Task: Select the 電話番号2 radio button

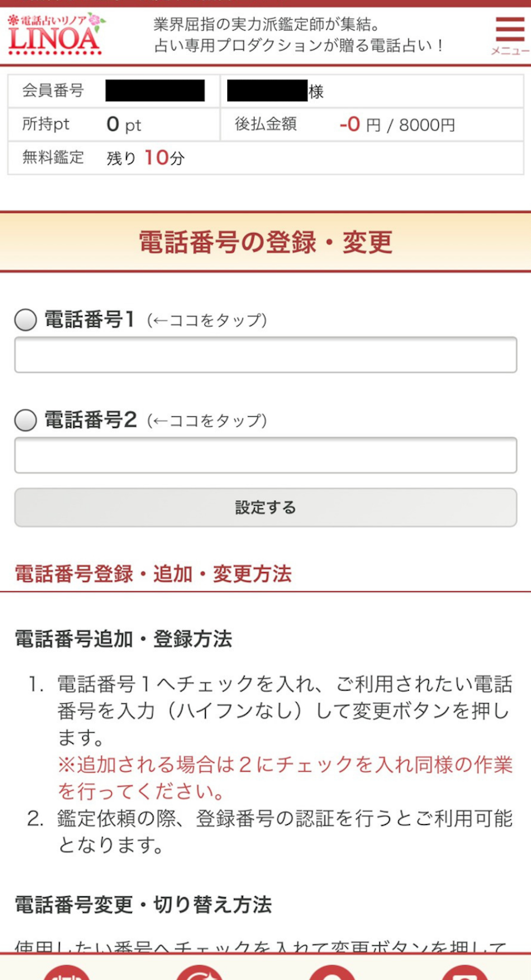Action: 26,420
